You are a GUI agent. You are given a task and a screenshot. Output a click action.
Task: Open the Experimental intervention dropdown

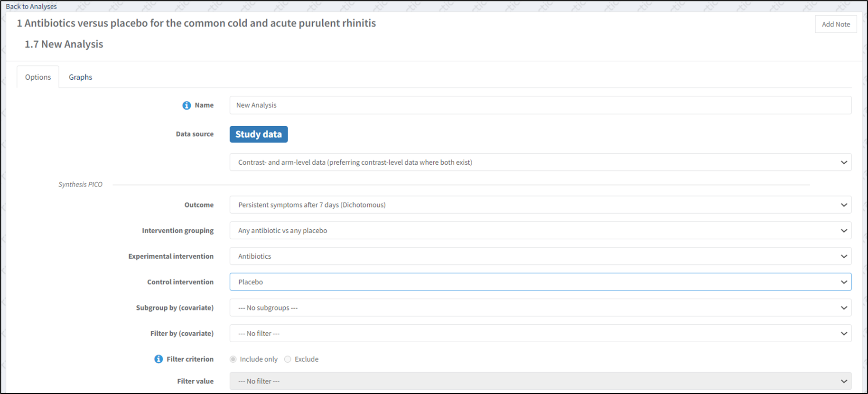coord(540,256)
